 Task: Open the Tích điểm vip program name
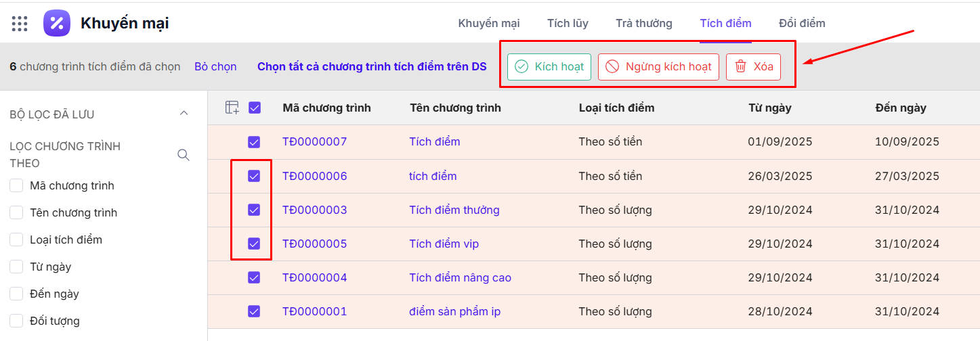click(444, 244)
